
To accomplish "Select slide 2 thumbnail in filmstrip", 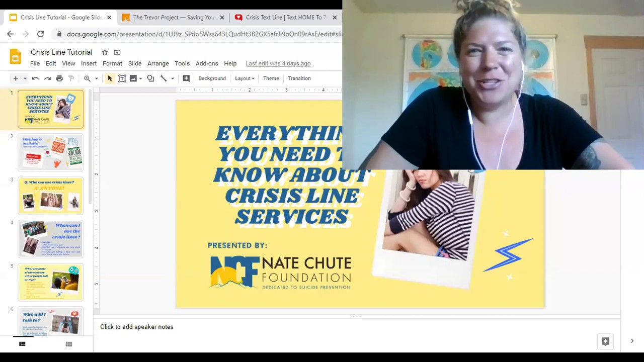I will tap(51, 152).
